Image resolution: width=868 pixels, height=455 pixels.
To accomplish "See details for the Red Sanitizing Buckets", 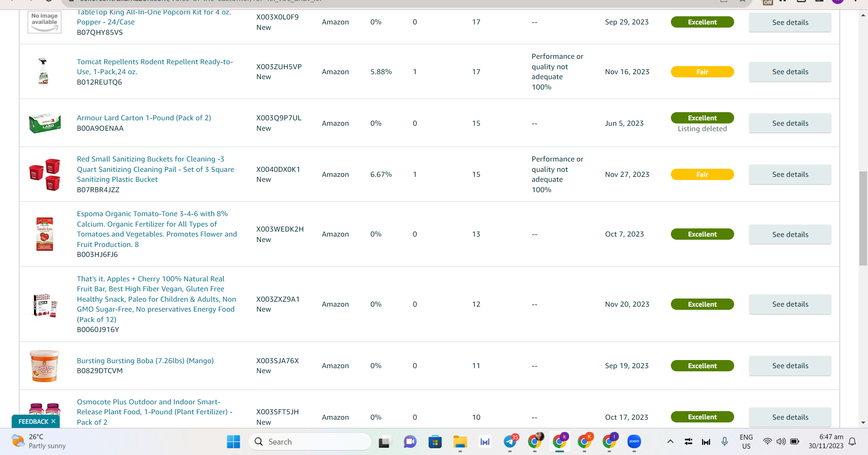I will click(790, 174).
